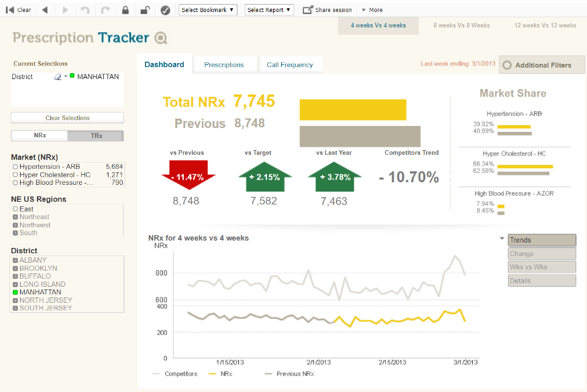This screenshot has height=392, width=587.
Task: Click the Share session icon
Action: click(x=309, y=9)
